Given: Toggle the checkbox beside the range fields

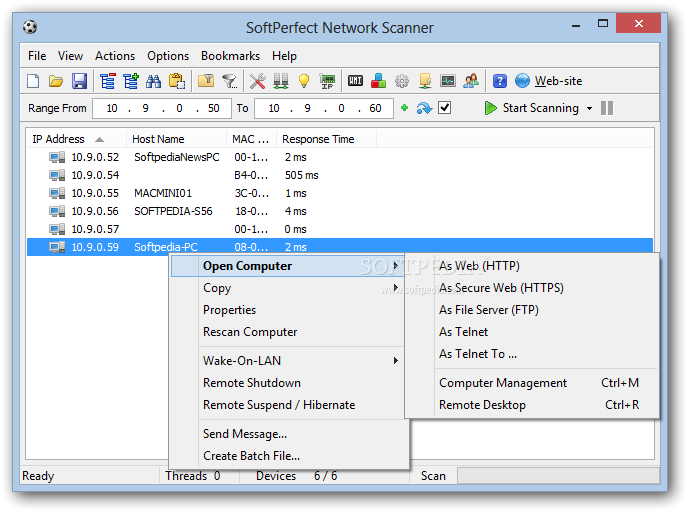Looking at the screenshot, I should (x=444, y=107).
